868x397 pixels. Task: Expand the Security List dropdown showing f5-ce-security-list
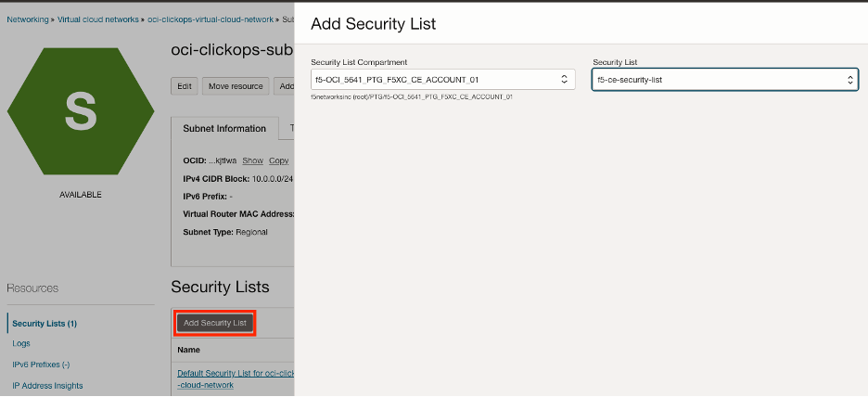click(x=724, y=80)
